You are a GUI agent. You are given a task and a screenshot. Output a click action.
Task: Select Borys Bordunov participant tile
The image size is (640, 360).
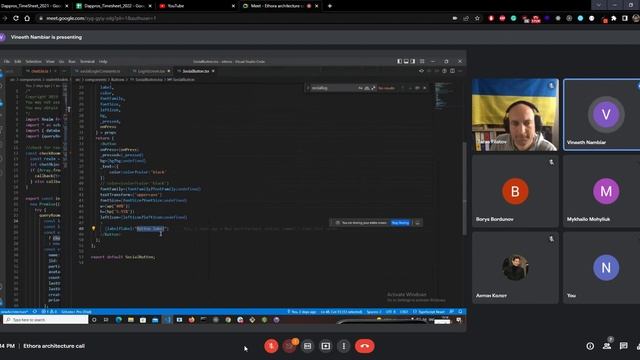tap(515, 191)
